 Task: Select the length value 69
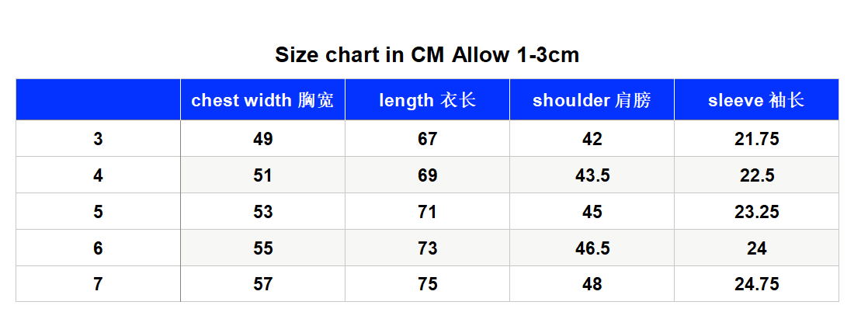[x=427, y=175]
